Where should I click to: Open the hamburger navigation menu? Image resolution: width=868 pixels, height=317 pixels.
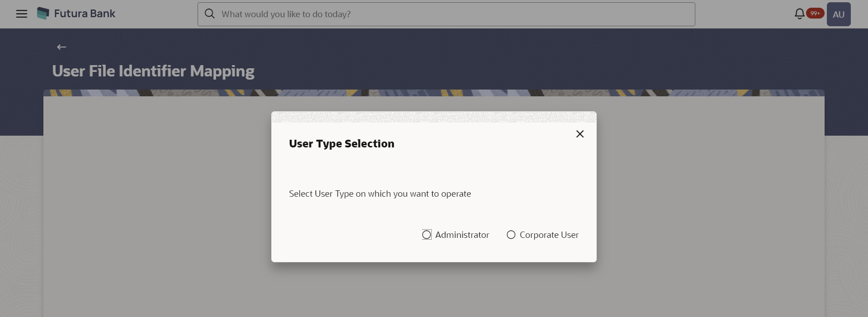click(22, 14)
